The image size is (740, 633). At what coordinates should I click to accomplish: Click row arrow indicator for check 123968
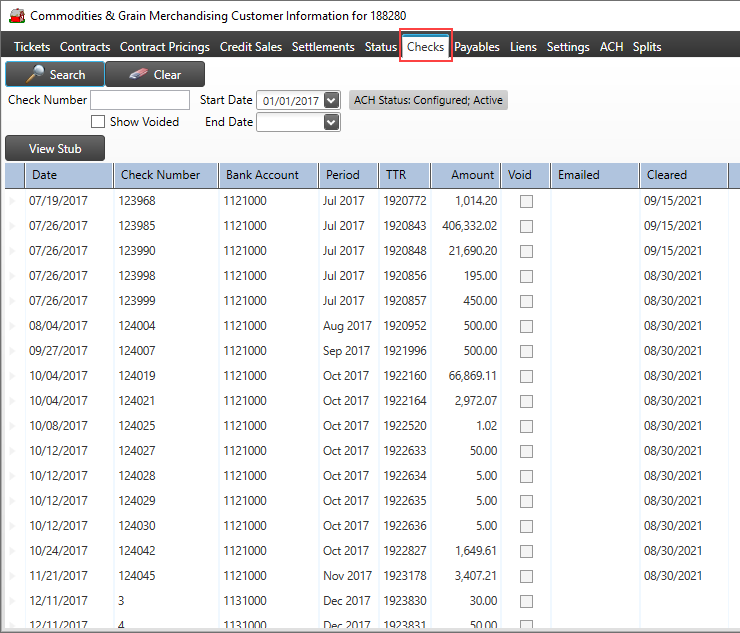(x=13, y=201)
